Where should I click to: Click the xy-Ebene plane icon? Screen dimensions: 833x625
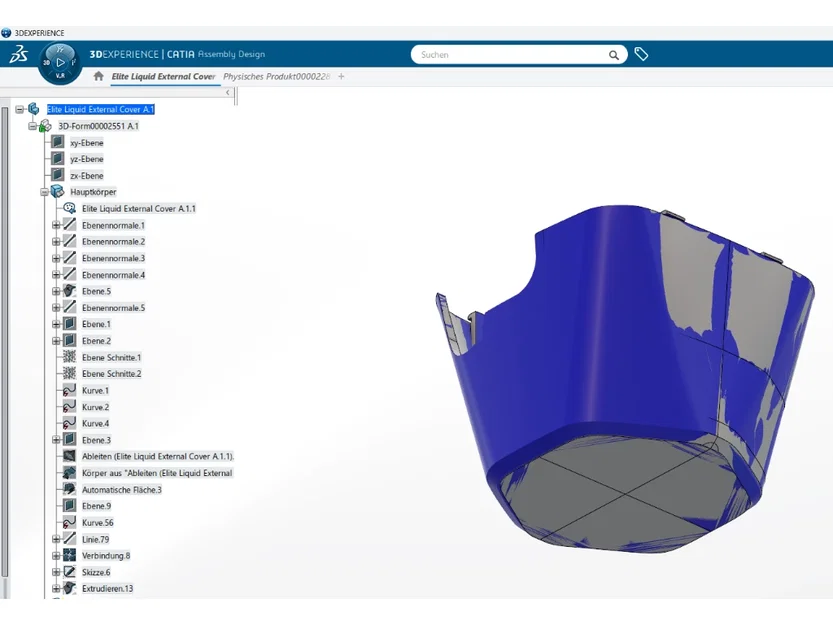pos(58,142)
